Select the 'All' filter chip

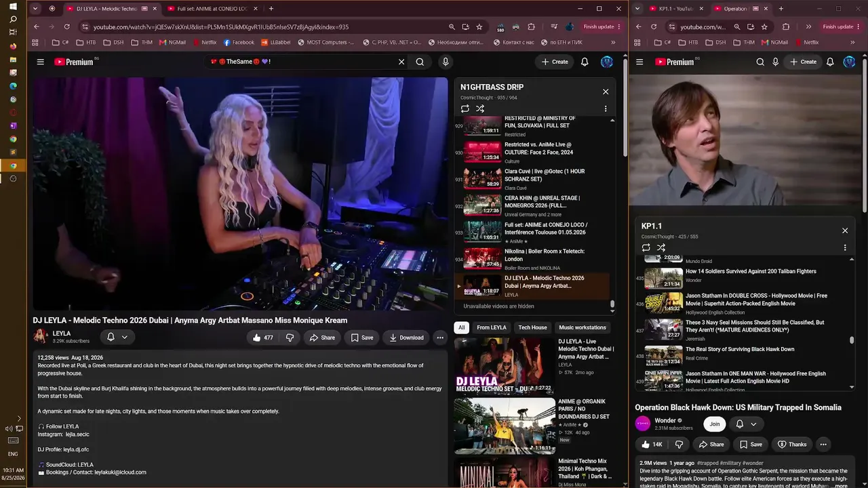click(x=461, y=327)
